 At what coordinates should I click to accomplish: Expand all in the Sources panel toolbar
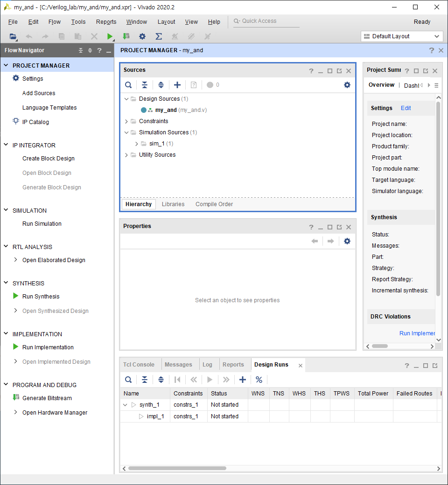coord(161,85)
